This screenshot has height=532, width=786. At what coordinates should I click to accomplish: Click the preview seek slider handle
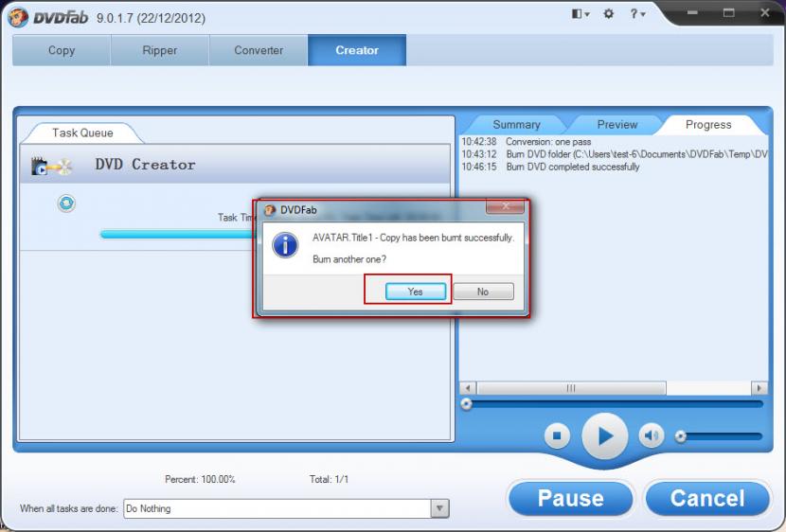[467, 404]
